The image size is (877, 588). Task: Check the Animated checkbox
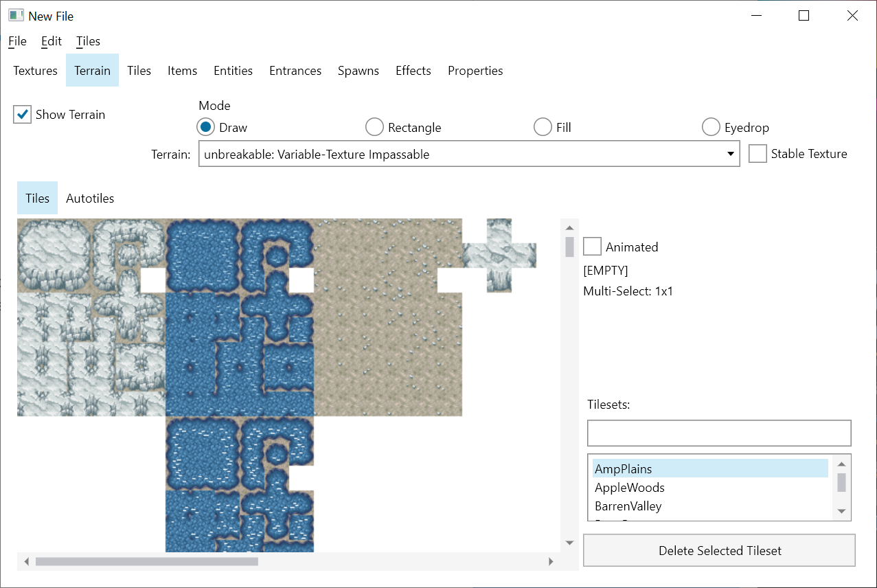pos(593,247)
